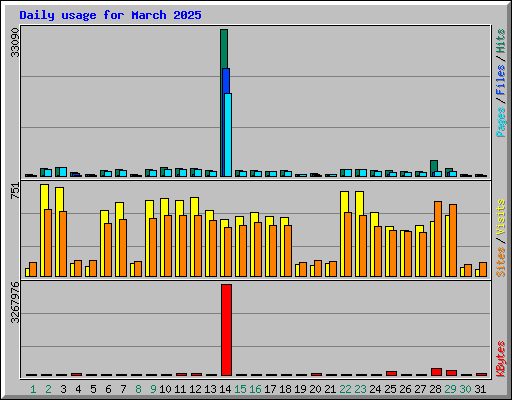Image resolution: width=512 pixels, height=400 pixels.
Task: Select day 1 on the date axis
Action: (x=33, y=389)
